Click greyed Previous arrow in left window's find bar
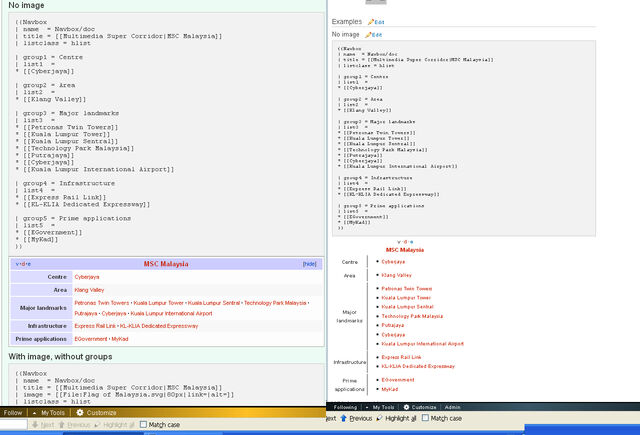The image size is (640, 435). click(74, 425)
